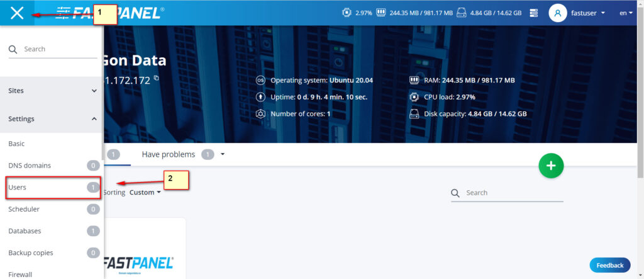This screenshot has height=279, width=644.
Task: Open Basic settings
Action: (x=16, y=144)
